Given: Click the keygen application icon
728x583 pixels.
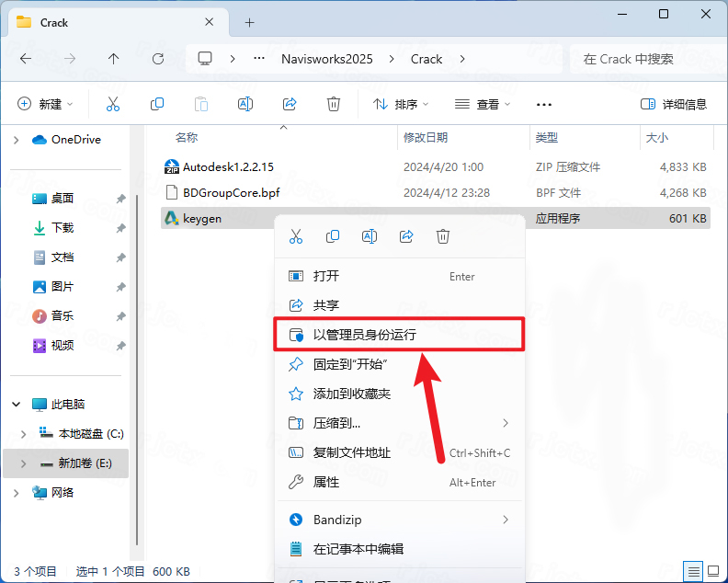Looking at the screenshot, I should 171,218.
